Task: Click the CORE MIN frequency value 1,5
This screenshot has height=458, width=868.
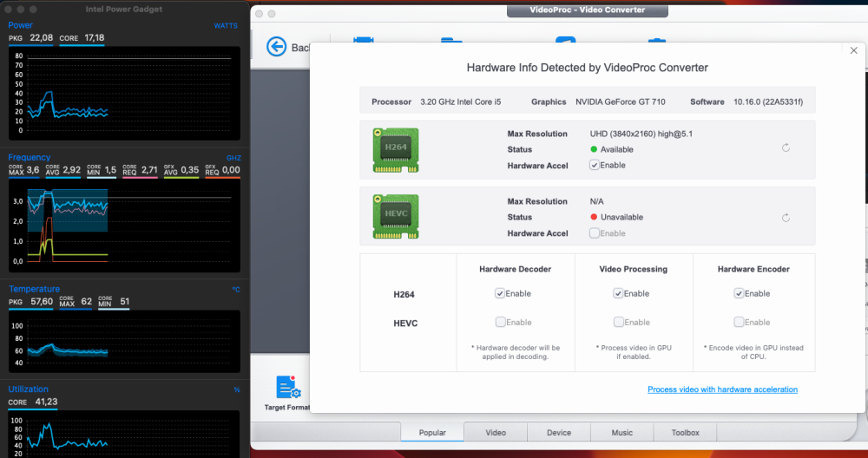Action: click(110, 170)
